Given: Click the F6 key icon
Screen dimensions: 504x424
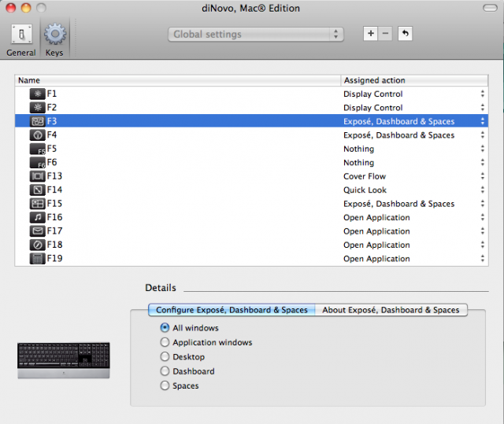Looking at the screenshot, I should point(37,163).
